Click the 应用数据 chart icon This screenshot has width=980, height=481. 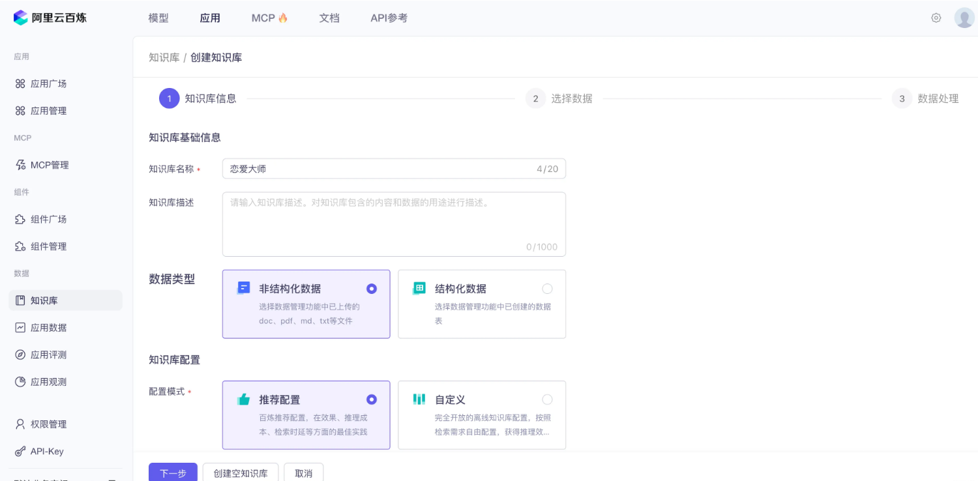coord(20,328)
